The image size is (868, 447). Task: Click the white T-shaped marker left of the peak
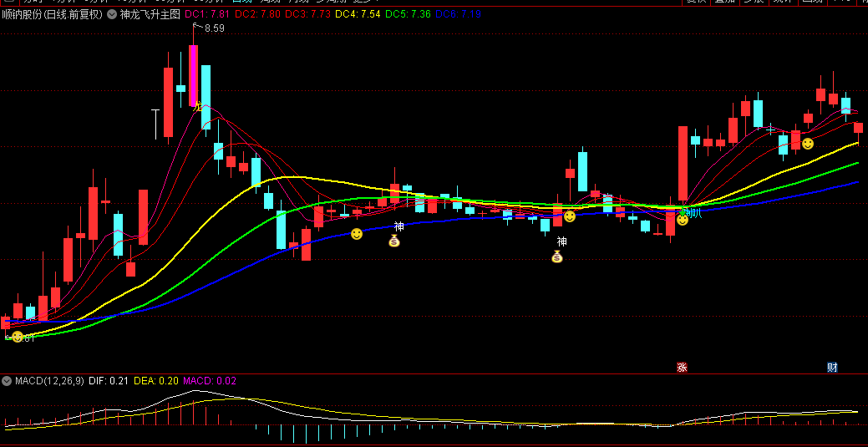[x=155, y=124]
